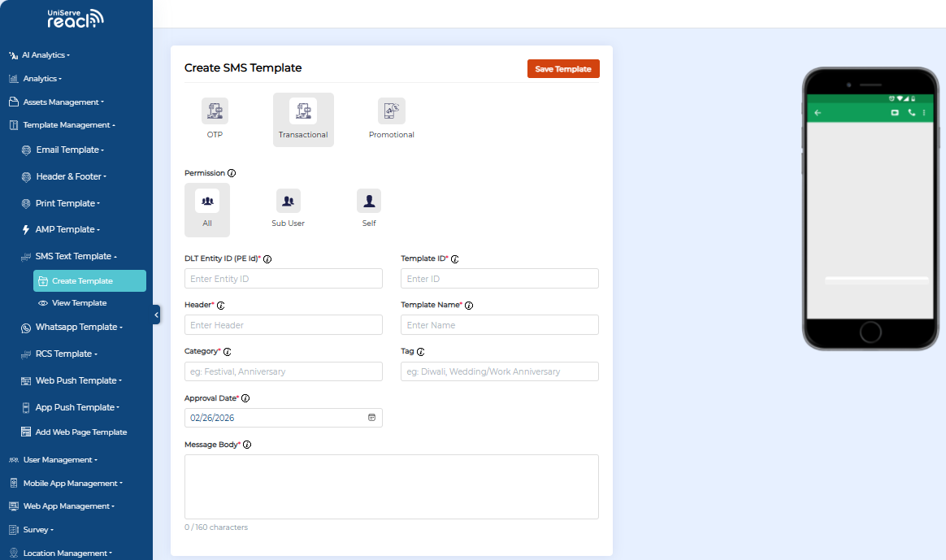The width and height of the screenshot is (946, 560).
Task: Click the info icon beside Permission
Action: [x=232, y=173]
